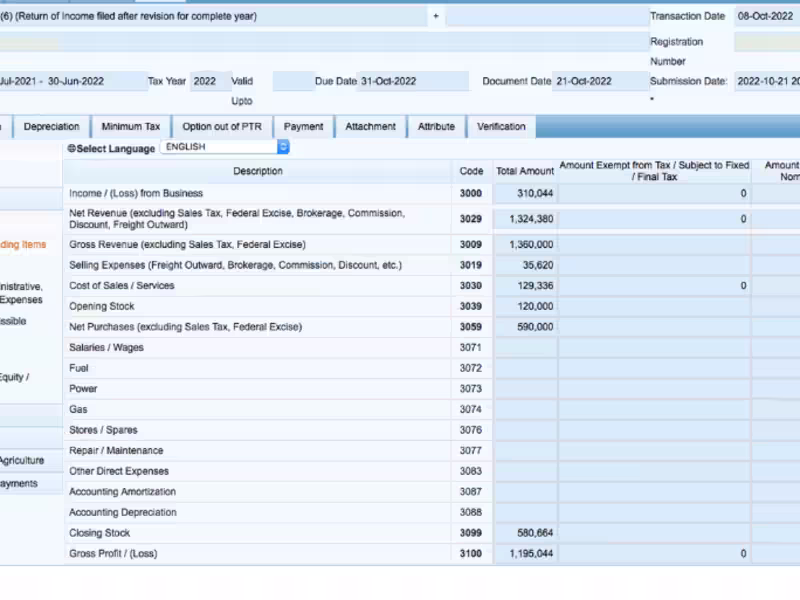
Task: Click the Fuel total amount field
Action: pos(525,368)
